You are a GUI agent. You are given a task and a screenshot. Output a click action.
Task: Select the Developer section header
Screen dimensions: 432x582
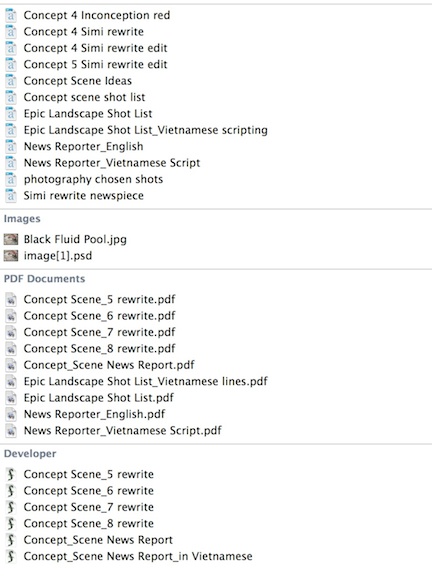point(30,454)
